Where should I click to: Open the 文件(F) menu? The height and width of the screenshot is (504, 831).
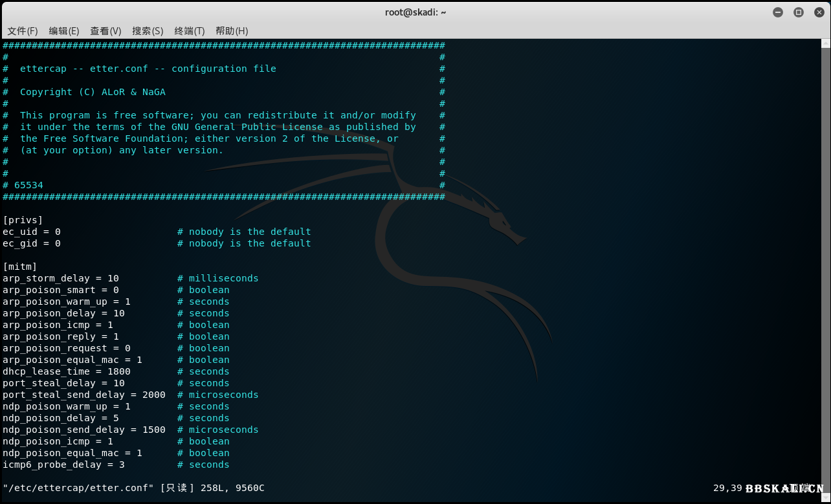[23, 31]
